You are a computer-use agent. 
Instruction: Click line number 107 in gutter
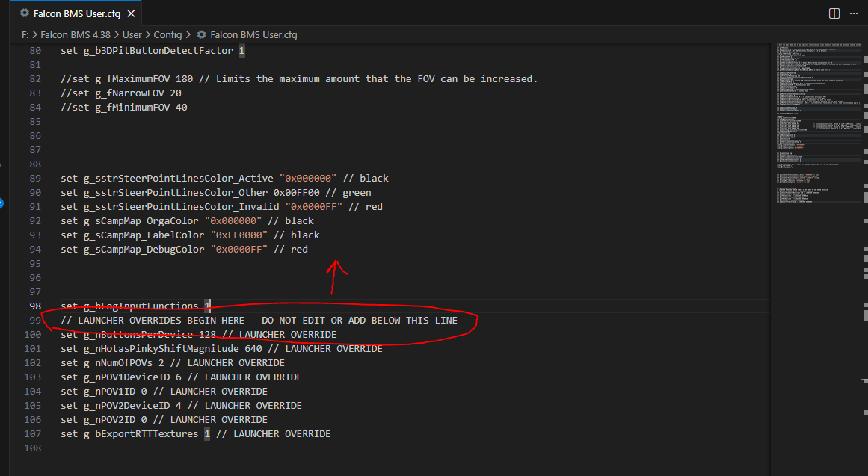click(x=32, y=434)
